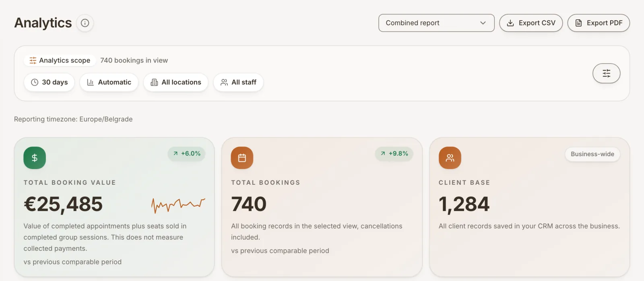Open the Combined report dropdown
644x281 pixels.
(436, 23)
